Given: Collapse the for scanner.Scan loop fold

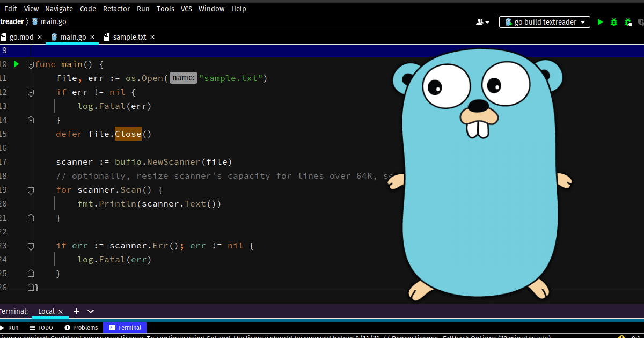Looking at the screenshot, I should (x=31, y=190).
